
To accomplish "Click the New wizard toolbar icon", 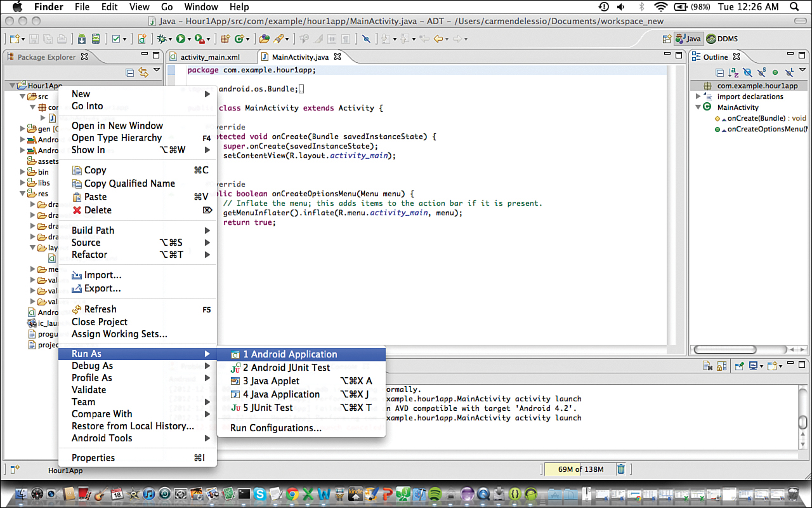I will tap(15, 39).
